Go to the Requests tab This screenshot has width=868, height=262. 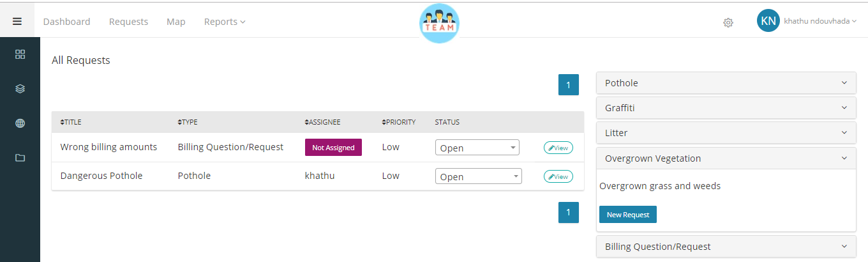coord(128,22)
